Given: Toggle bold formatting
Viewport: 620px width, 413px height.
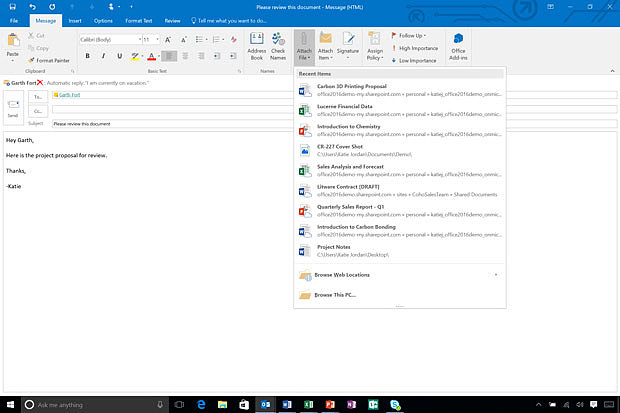Looking at the screenshot, I should click(x=90, y=56).
